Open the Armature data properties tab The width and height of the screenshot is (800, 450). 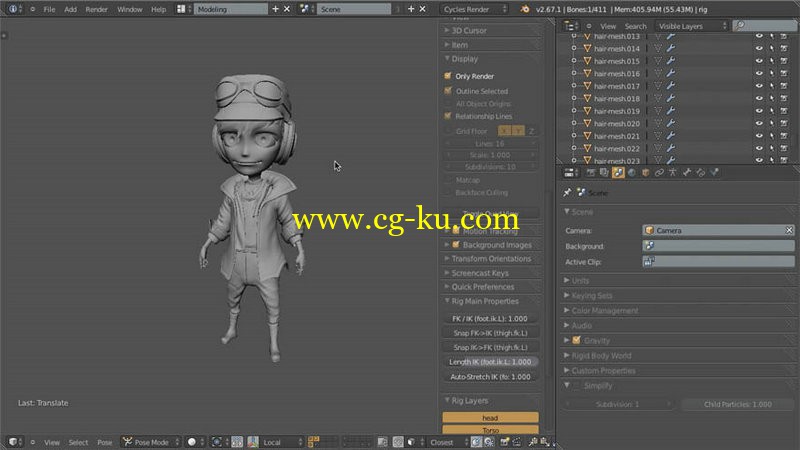point(673,173)
